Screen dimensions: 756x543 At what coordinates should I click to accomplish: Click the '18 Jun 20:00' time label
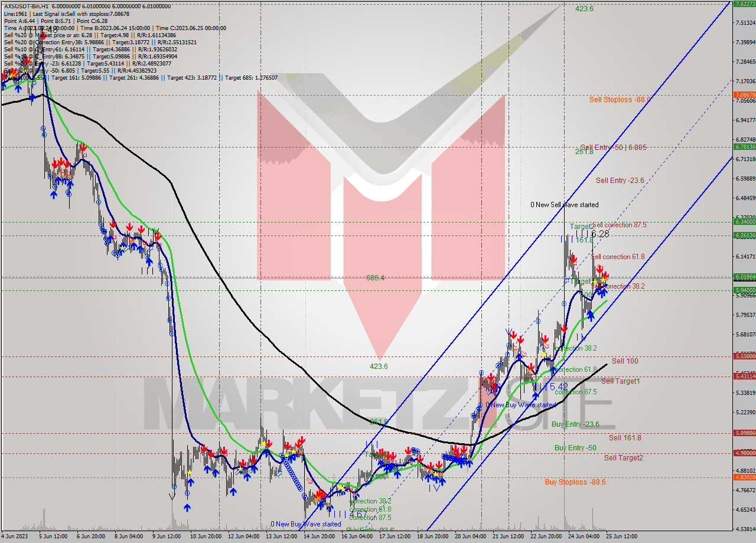[432, 537]
